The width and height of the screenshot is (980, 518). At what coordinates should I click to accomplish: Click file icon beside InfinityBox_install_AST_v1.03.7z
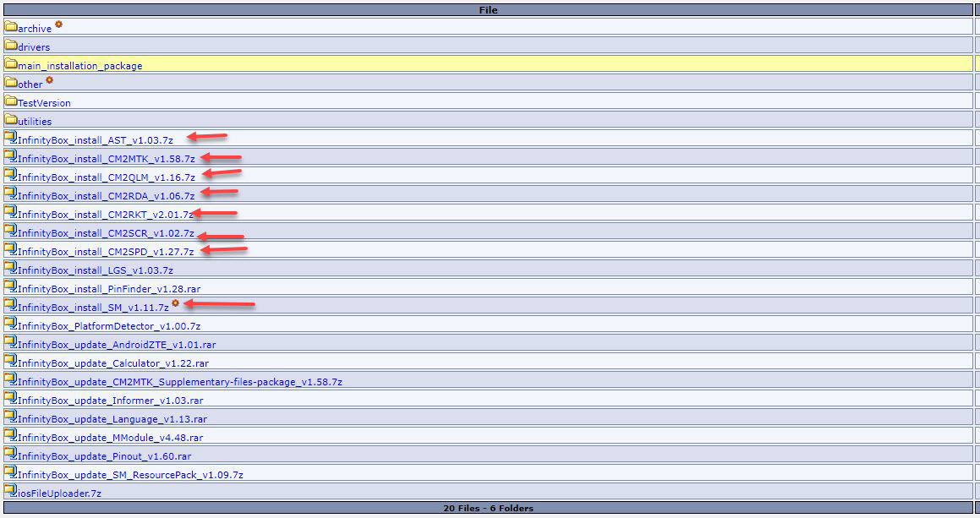(x=11, y=138)
